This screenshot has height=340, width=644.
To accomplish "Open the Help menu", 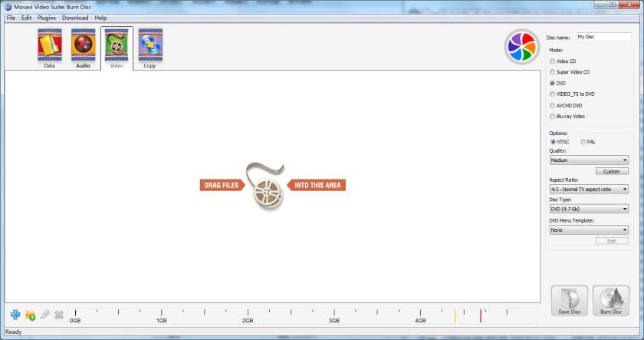I will tap(100, 18).
